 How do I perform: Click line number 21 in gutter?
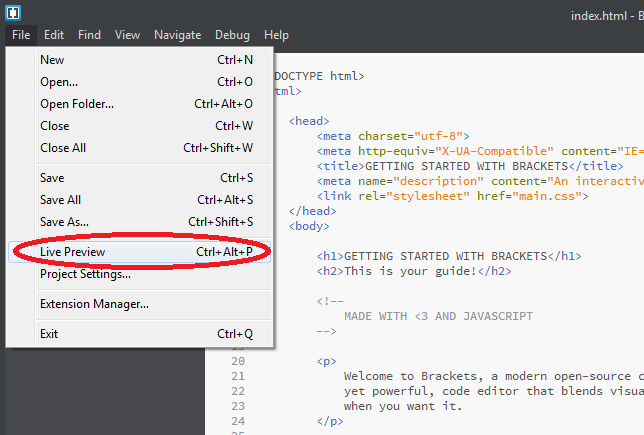(x=238, y=376)
